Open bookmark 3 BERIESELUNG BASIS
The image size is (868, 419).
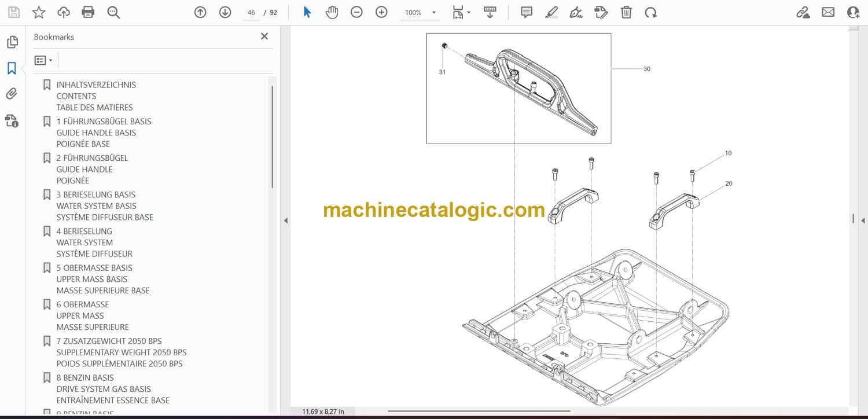pos(95,194)
